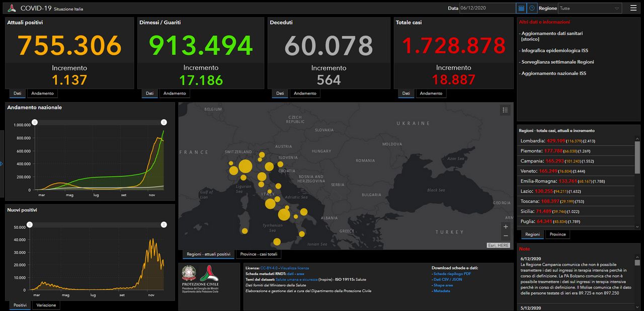Click the Data date field 06/12/2020
The width and height of the screenshot is (644, 311).
(x=488, y=8)
